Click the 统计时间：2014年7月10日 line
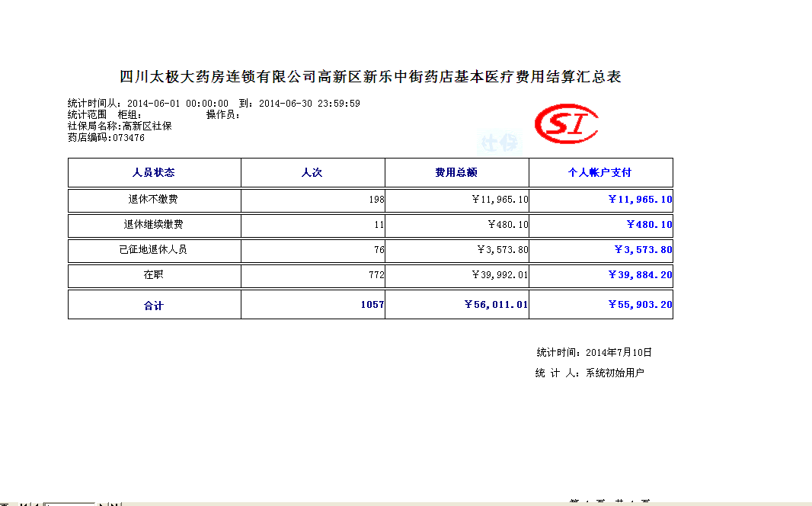 coord(594,353)
